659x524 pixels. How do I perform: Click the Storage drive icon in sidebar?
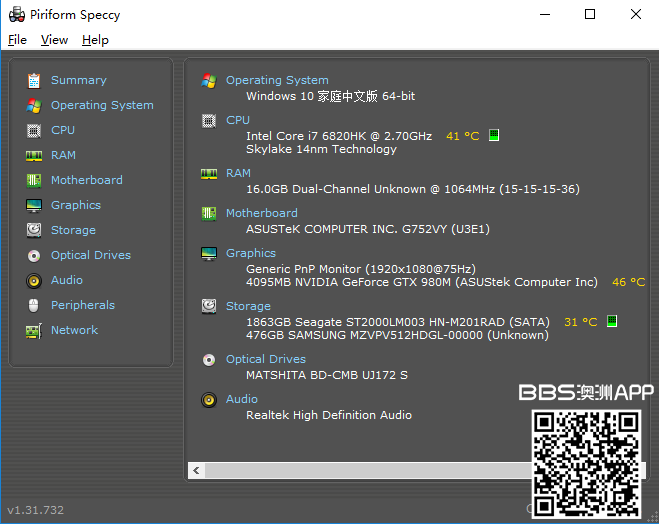coord(34,230)
